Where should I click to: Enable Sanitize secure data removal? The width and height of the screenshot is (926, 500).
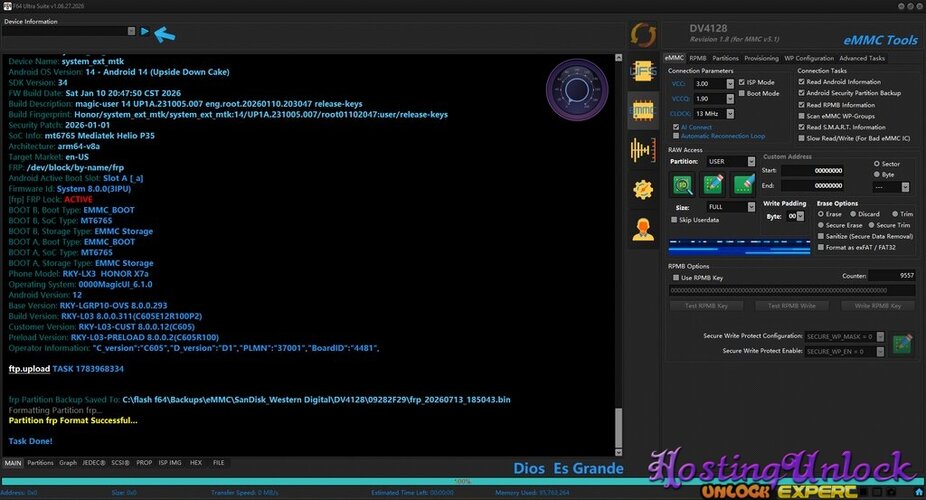821,236
